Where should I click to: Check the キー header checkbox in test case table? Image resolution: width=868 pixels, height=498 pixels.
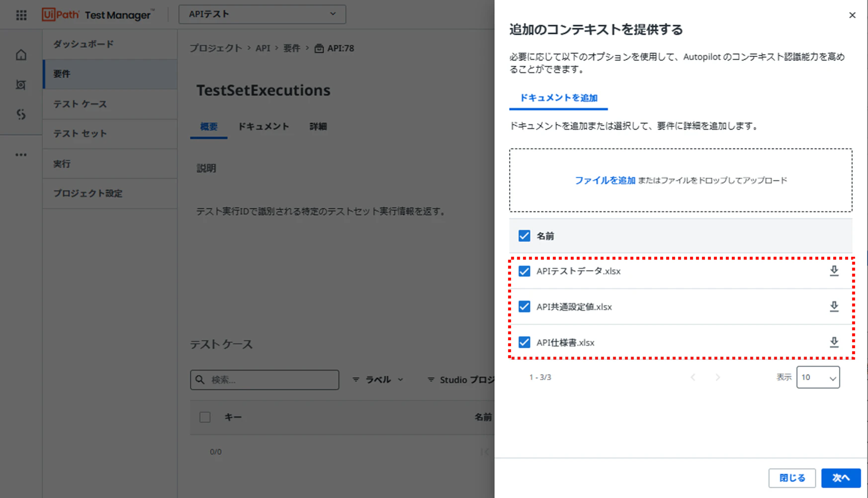pos(205,417)
